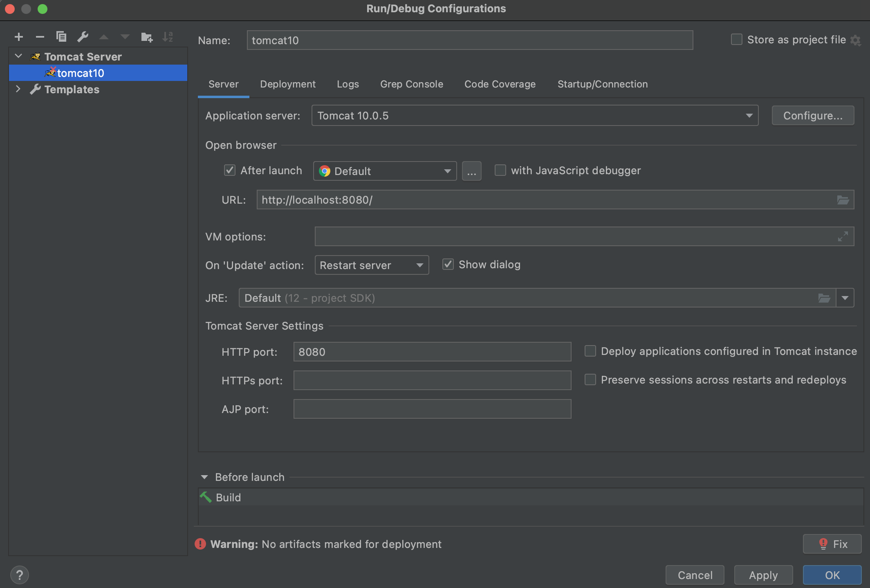This screenshot has height=588, width=870.
Task: Click the Configure... button
Action: click(813, 116)
